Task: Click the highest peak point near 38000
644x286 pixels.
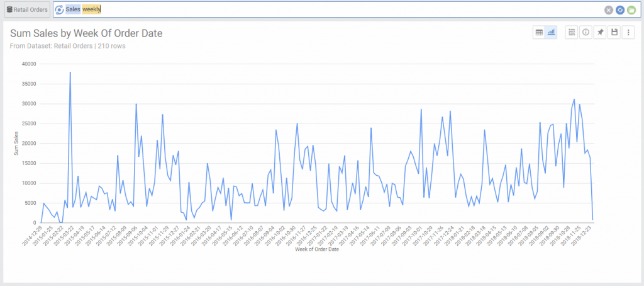Action: click(70, 72)
